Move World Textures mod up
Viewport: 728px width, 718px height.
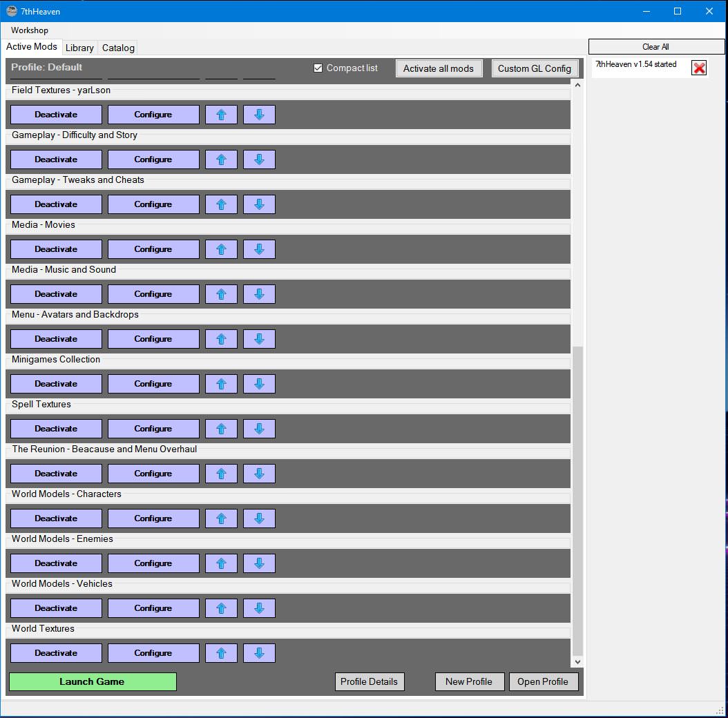pos(222,653)
